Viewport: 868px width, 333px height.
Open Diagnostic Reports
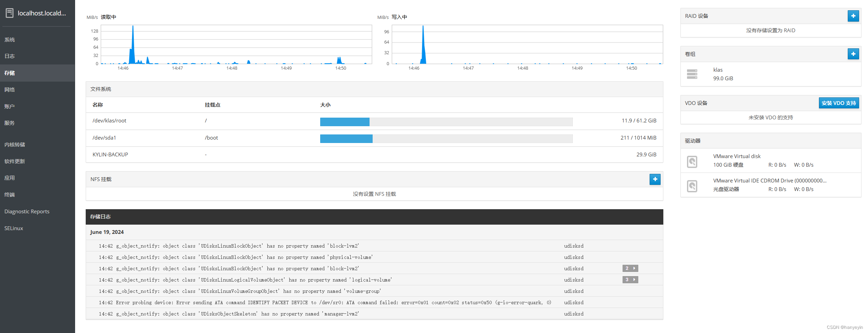pyautogui.click(x=37, y=211)
